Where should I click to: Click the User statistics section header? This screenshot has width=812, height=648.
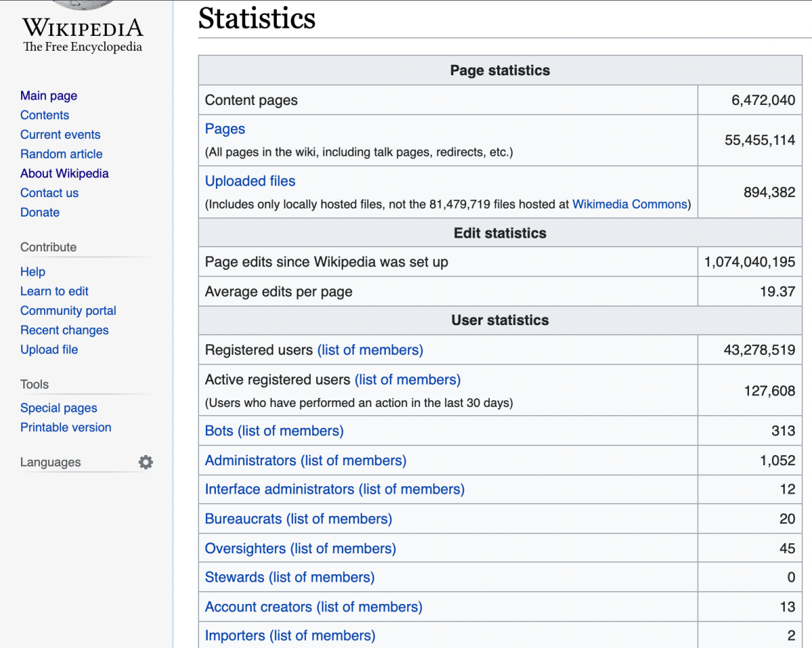point(500,320)
